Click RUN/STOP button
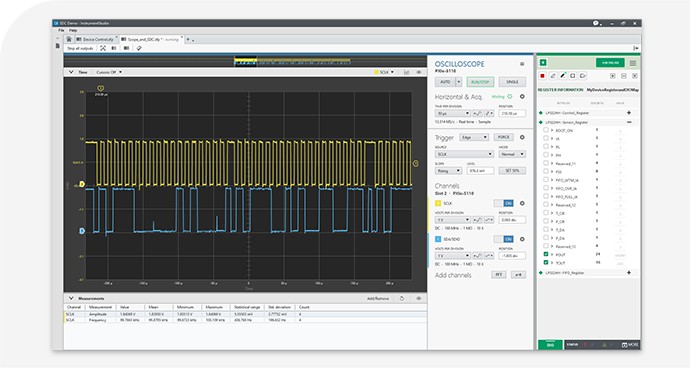Viewport: 690px width, 368px height. pos(480,82)
